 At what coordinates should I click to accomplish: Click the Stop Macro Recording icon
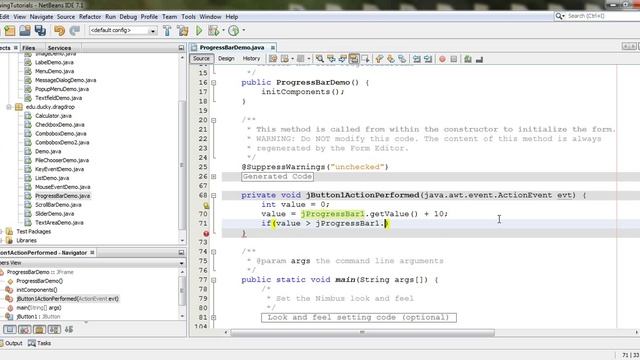tap(453, 59)
